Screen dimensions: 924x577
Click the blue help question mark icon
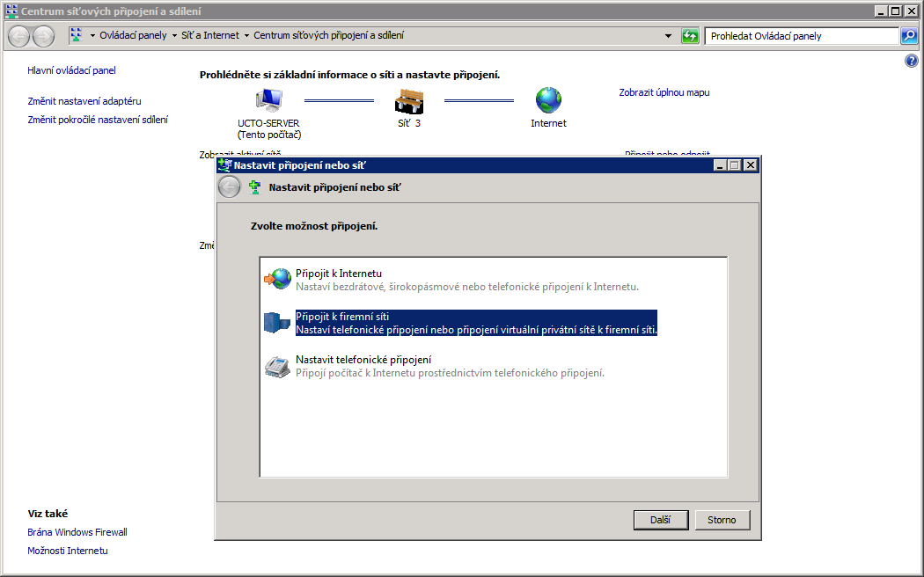[912, 61]
